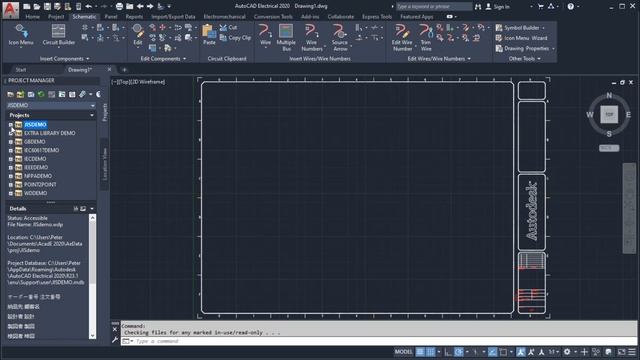
Task: Click the open project icon in Project Manager
Action: pyautogui.click(x=11, y=94)
